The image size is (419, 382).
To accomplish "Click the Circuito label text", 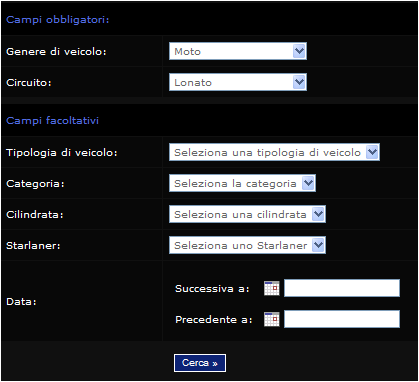I will pyautogui.click(x=29, y=83).
